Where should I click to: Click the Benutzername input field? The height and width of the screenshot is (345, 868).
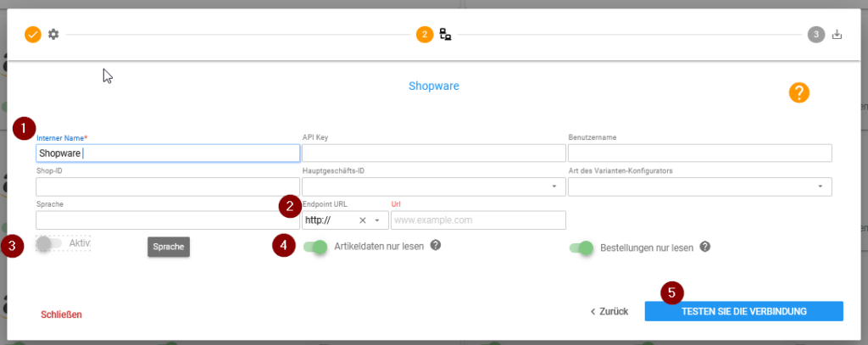699,153
